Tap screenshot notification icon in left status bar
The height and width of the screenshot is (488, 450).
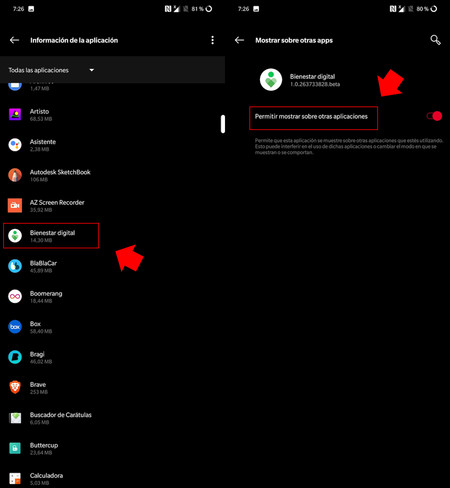coord(31,9)
